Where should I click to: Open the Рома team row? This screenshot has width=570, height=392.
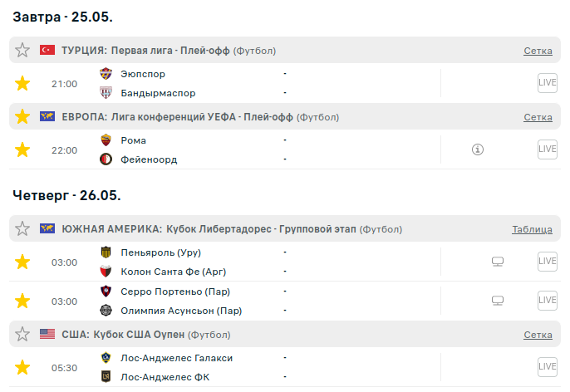tap(134, 140)
